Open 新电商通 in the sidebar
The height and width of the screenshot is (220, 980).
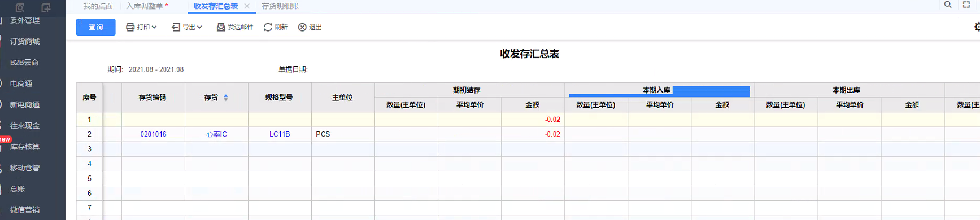tap(25, 104)
